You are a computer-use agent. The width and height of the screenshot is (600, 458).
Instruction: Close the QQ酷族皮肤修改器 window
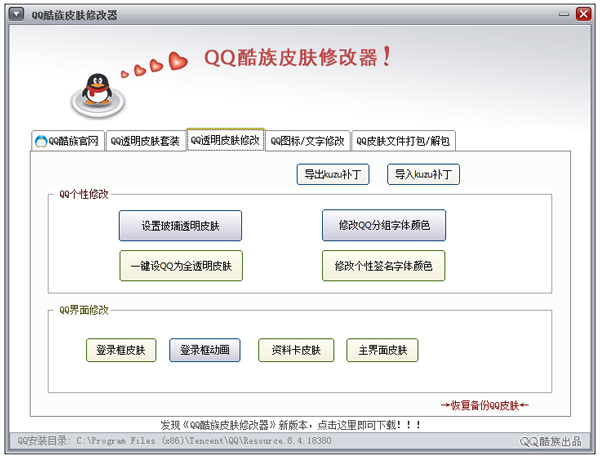tap(584, 14)
